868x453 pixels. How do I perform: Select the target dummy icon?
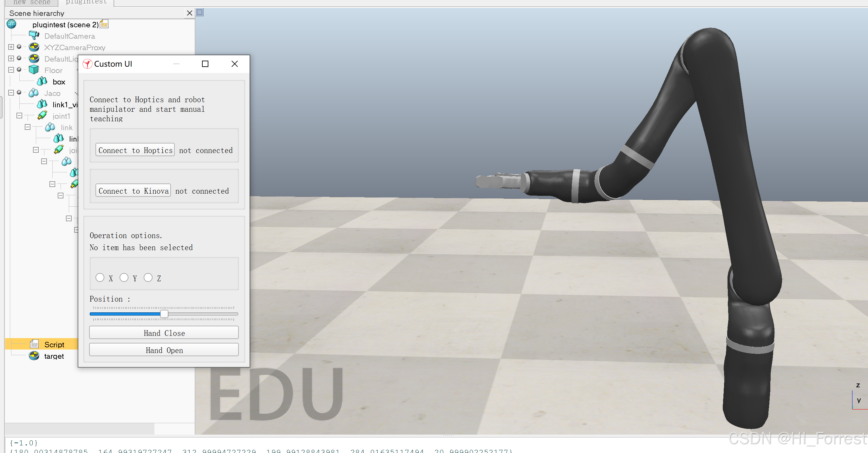(34, 356)
